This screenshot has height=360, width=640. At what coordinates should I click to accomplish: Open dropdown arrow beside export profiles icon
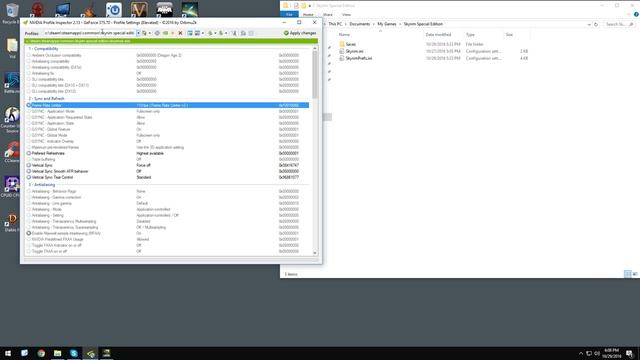tap(216, 33)
